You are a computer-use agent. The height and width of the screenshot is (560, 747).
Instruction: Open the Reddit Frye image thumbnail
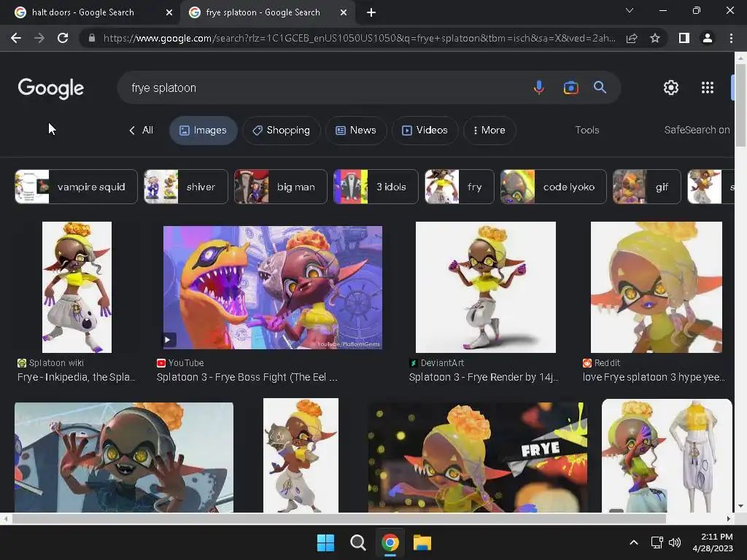click(656, 287)
